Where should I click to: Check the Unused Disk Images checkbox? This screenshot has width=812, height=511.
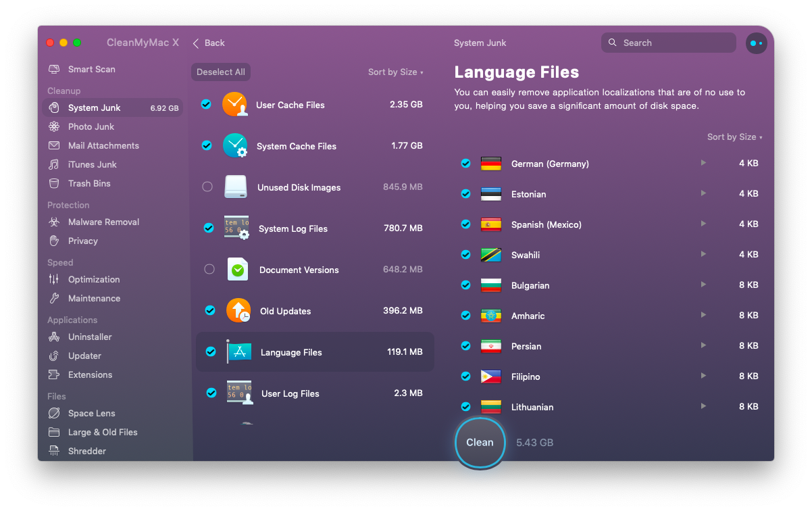[x=207, y=187]
